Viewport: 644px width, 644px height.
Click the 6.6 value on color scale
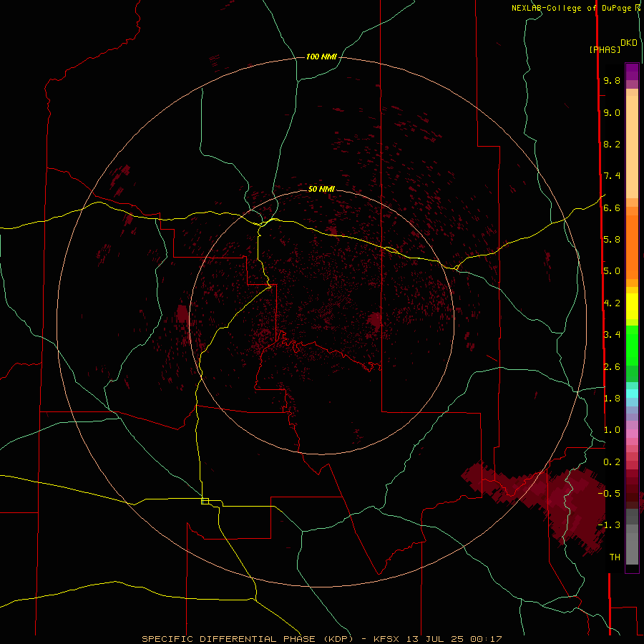(x=612, y=208)
